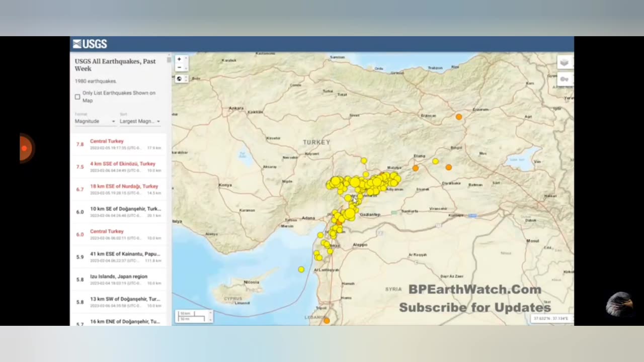This screenshot has width=644, height=362.
Task: Open the map layers control
Action: [x=564, y=62]
